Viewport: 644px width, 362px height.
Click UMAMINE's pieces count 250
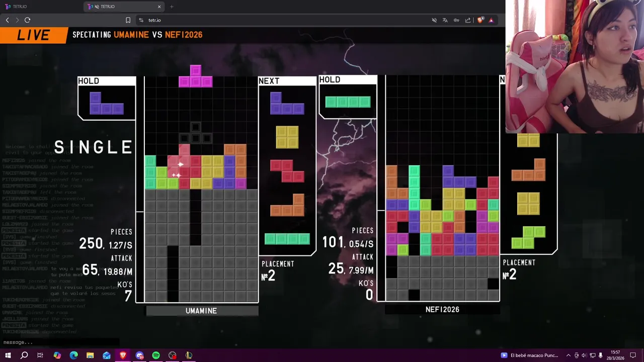point(91,244)
